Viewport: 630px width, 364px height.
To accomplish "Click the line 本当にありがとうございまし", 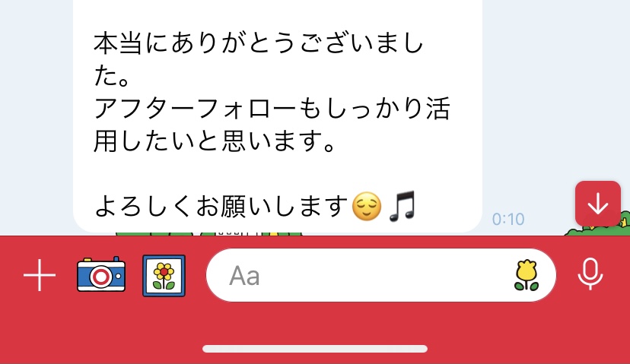I will (259, 43).
